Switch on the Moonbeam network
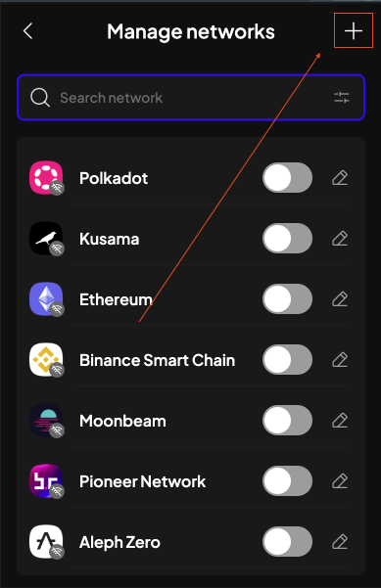Viewport: 381px width, 588px height. click(287, 421)
